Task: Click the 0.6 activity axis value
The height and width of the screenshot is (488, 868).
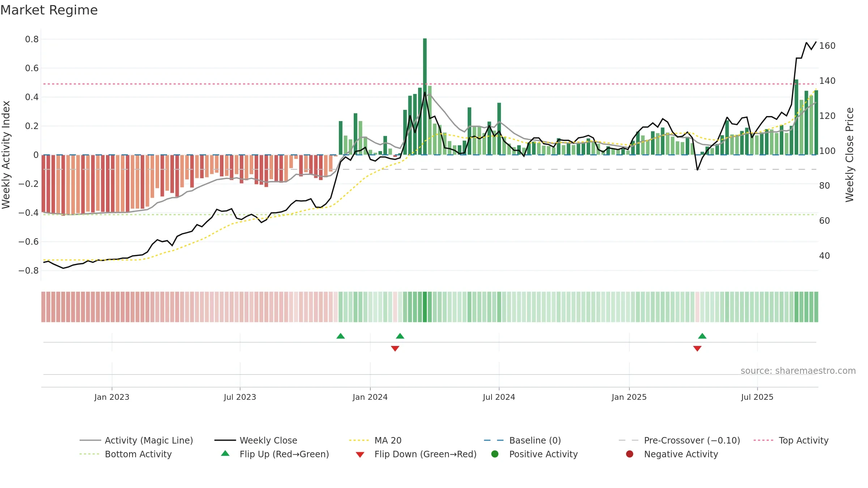Action: tap(32, 68)
